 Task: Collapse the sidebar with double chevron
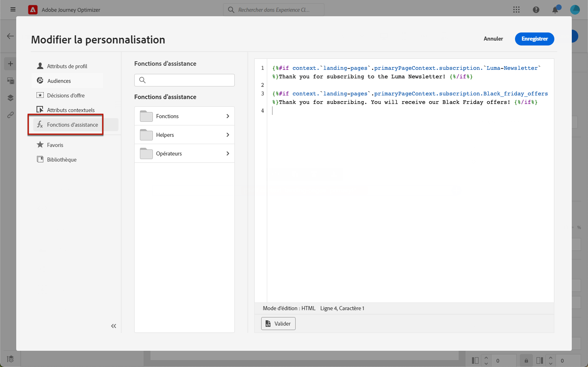(114, 326)
